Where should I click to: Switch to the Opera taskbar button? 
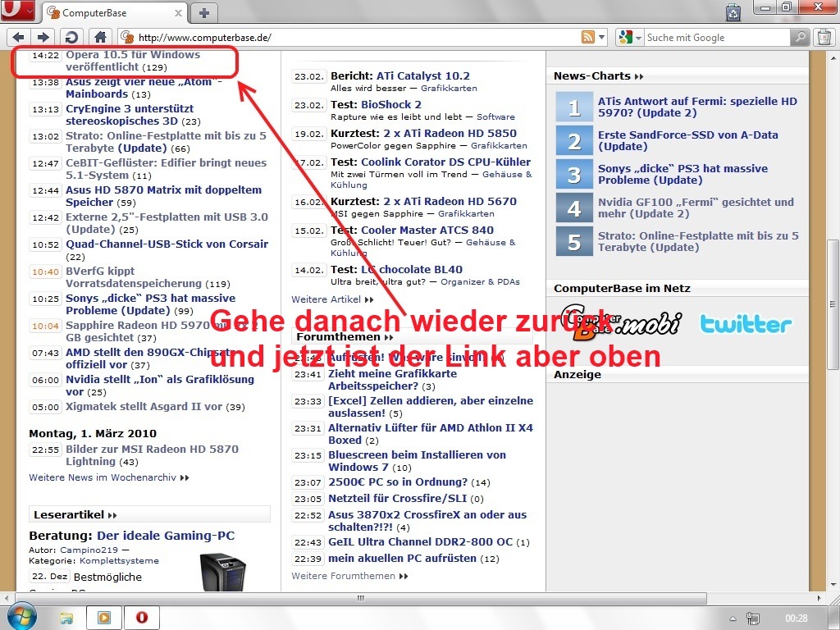coord(141,619)
